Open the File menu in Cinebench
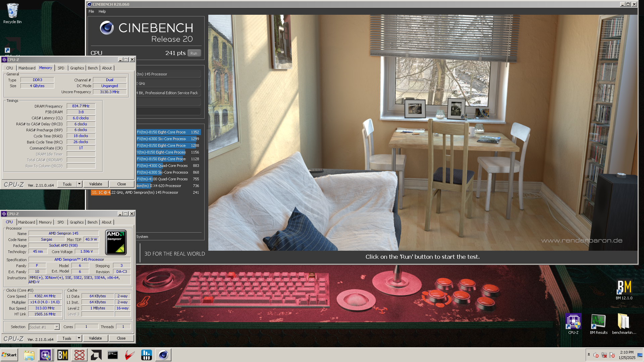The height and width of the screenshot is (362, 644). pos(91,11)
